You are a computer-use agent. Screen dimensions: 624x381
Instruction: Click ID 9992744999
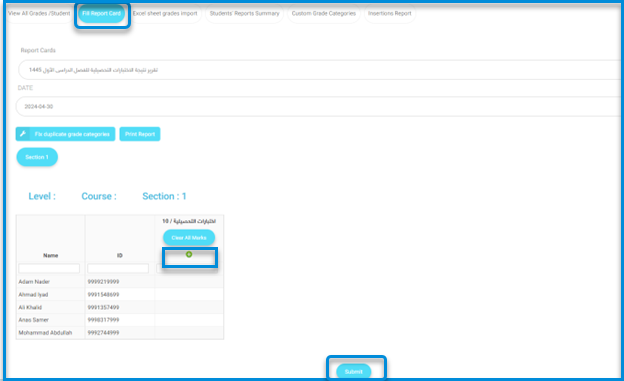103,333
